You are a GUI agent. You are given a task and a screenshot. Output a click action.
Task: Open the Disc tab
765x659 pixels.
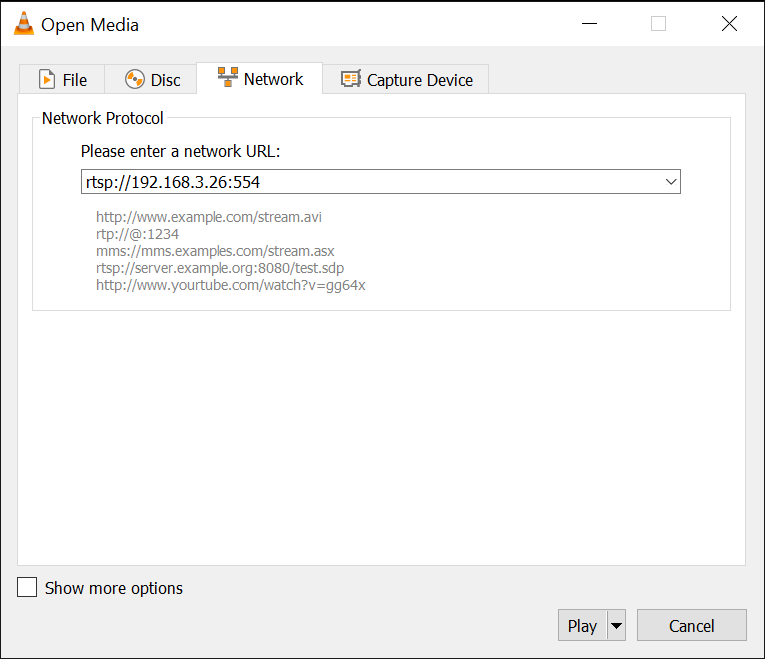165,80
